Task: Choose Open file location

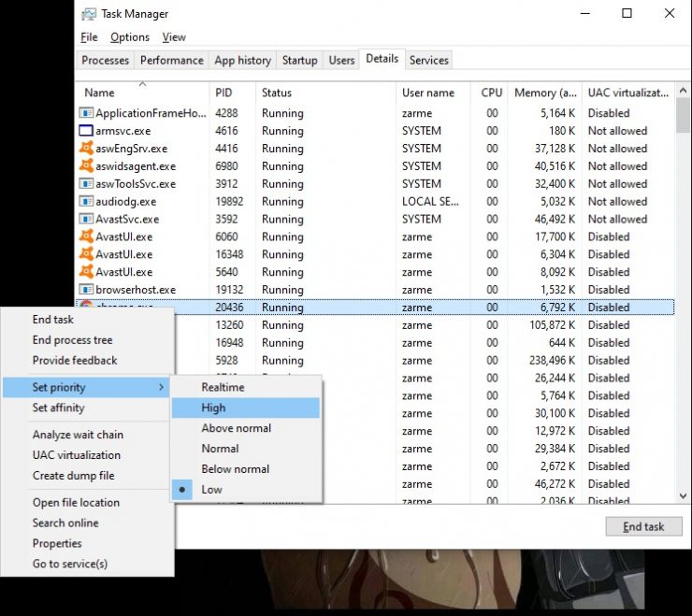Action: 88,503
